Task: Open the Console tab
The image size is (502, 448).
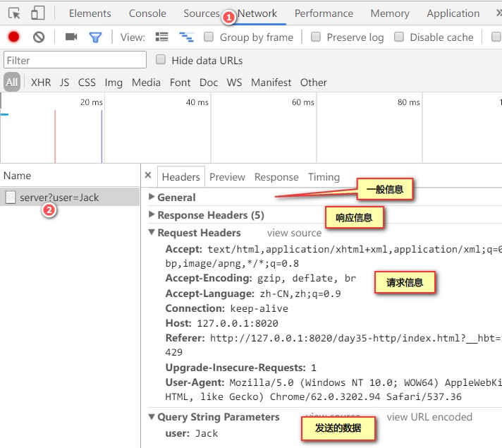Action: tap(147, 13)
